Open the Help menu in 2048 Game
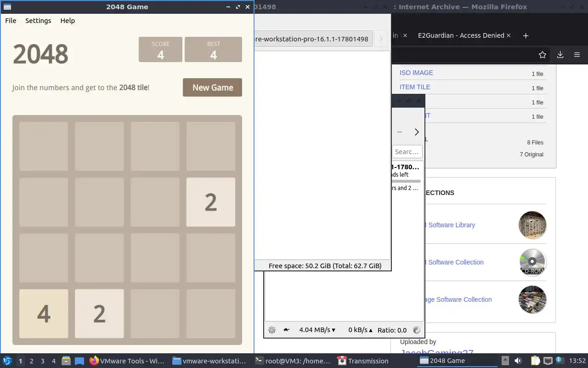 pos(68,21)
